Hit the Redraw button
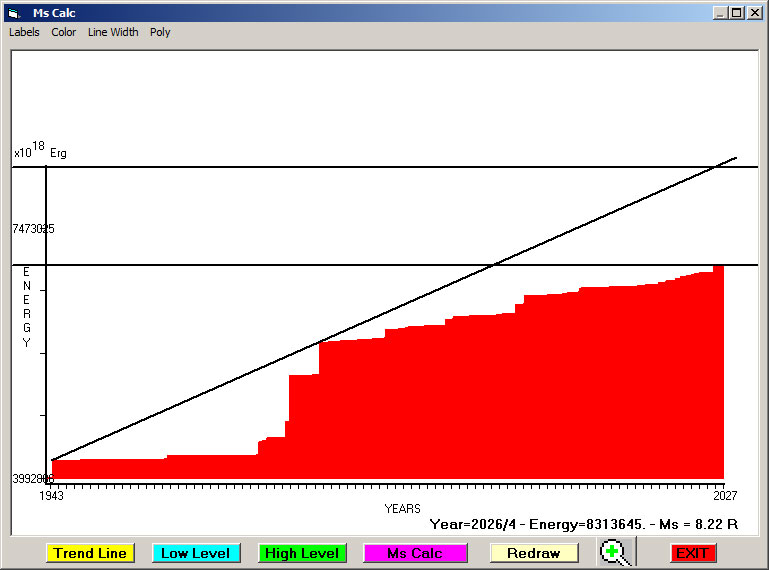Screen dimensions: 769x570 pos(533,553)
